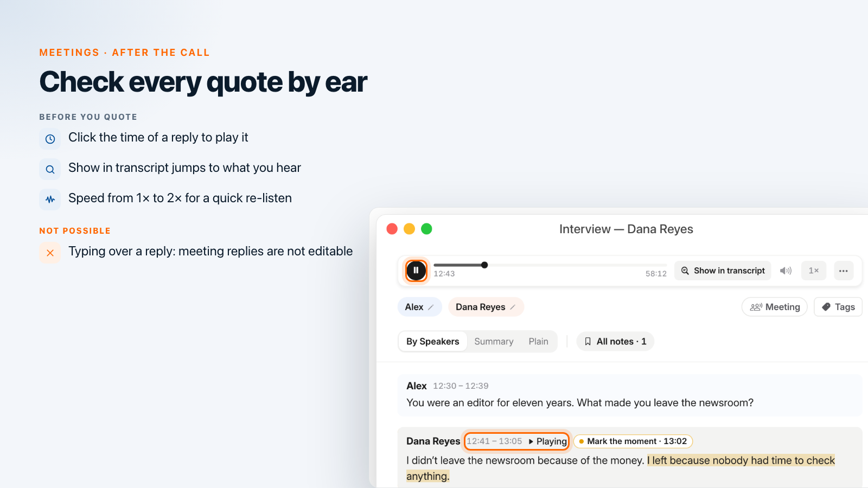Screen dimensions: 868x488
Task: Click the waveform icon next to 'Speed from 1× to 2×'
Action: pyautogui.click(x=50, y=200)
